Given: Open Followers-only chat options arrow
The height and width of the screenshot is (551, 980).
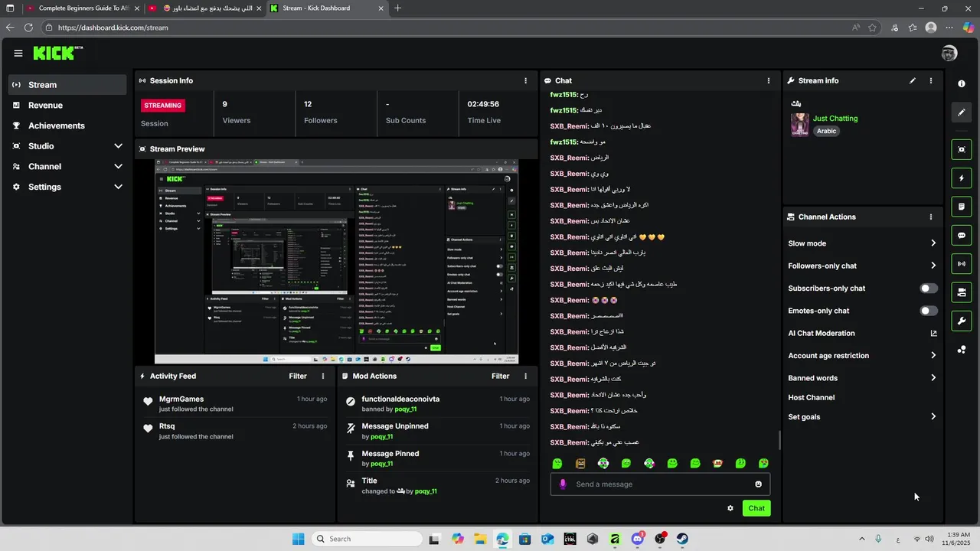Looking at the screenshot, I should point(933,266).
